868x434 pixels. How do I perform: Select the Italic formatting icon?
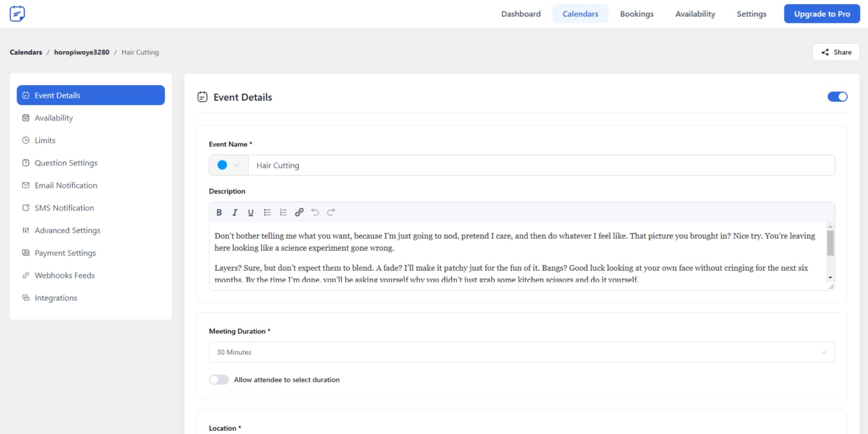(x=235, y=212)
